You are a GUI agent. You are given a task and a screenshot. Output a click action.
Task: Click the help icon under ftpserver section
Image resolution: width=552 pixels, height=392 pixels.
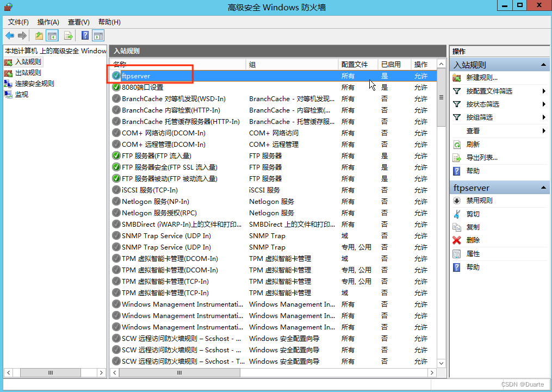[x=457, y=267]
